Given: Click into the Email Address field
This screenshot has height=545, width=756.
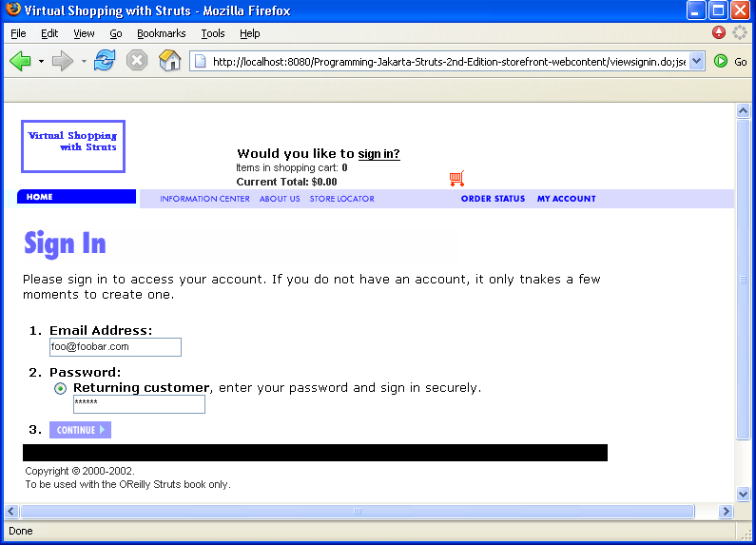Looking at the screenshot, I should coord(115,347).
